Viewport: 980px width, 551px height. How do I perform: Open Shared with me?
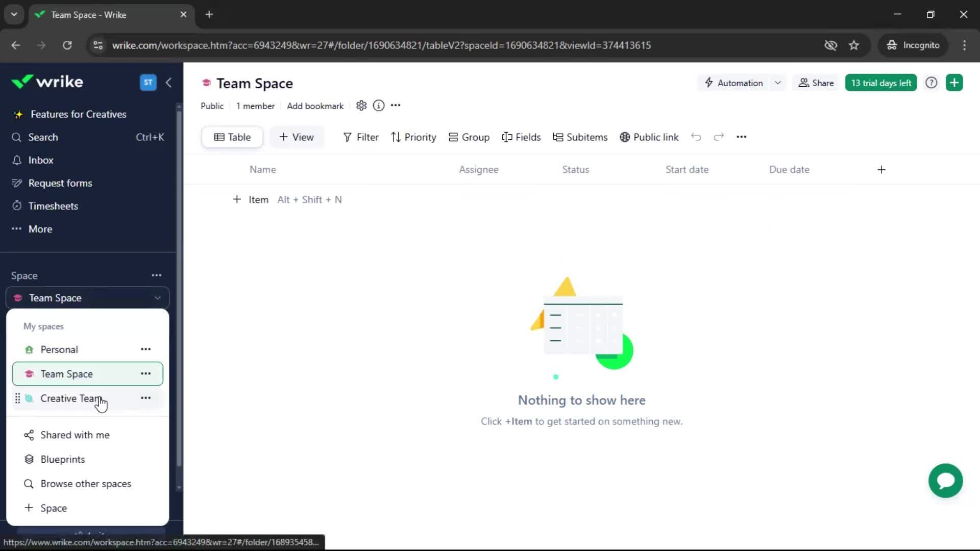(75, 435)
